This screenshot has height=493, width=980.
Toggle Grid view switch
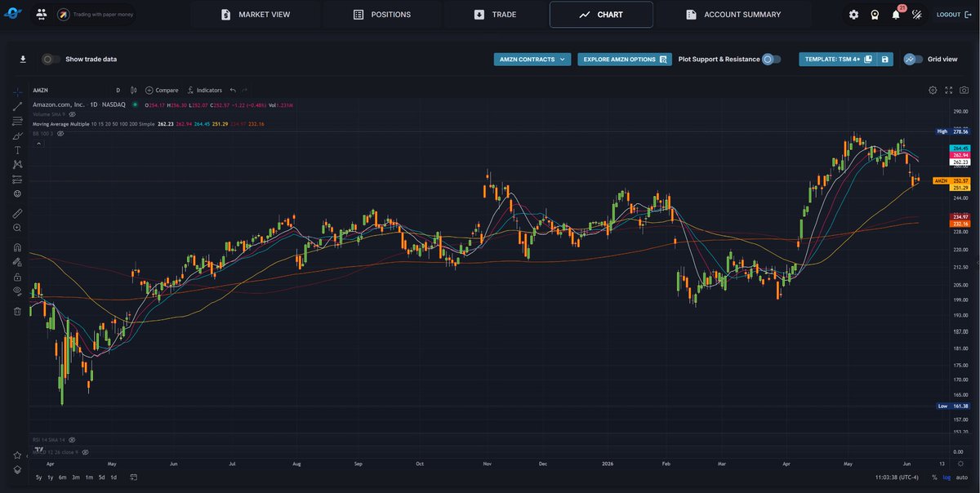(x=913, y=60)
